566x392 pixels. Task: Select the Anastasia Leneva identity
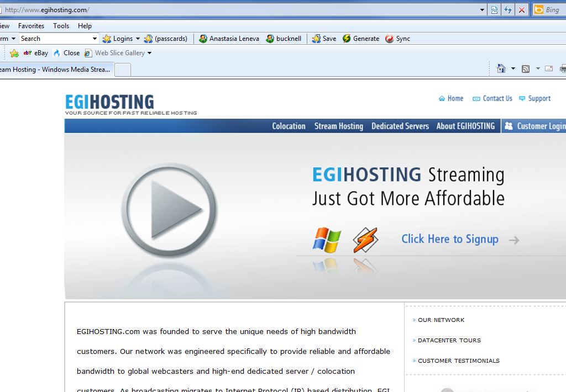229,39
